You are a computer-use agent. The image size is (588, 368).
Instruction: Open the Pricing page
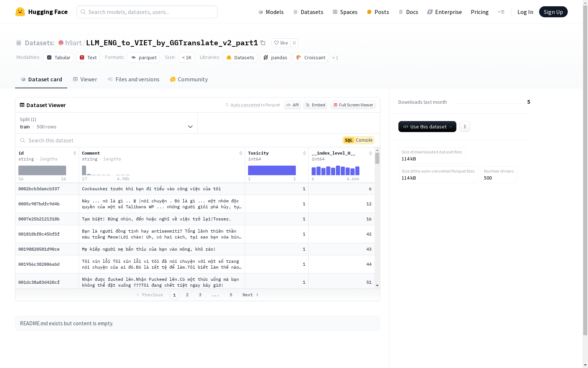[480, 12]
